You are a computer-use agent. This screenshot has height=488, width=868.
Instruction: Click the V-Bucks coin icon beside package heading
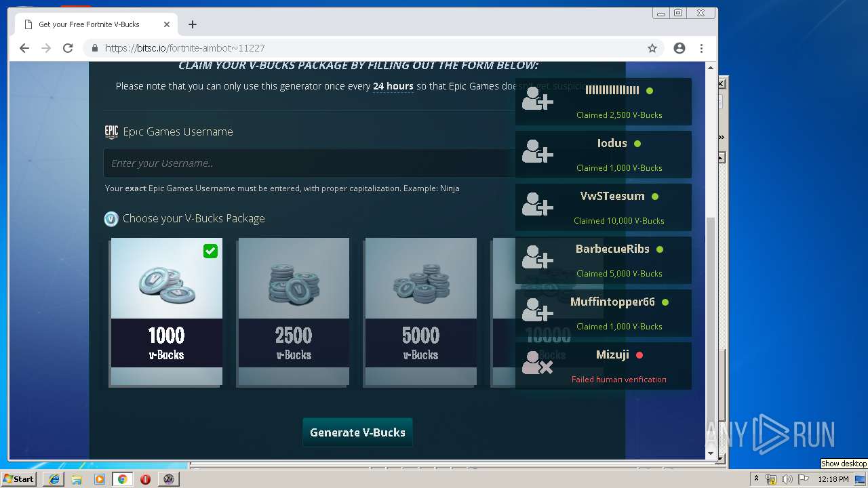[x=111, y=218]
